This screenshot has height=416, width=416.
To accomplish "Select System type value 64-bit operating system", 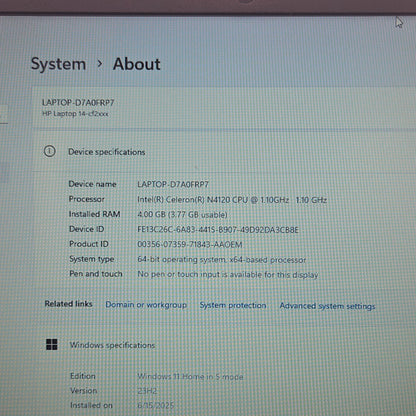I will 222,260.
